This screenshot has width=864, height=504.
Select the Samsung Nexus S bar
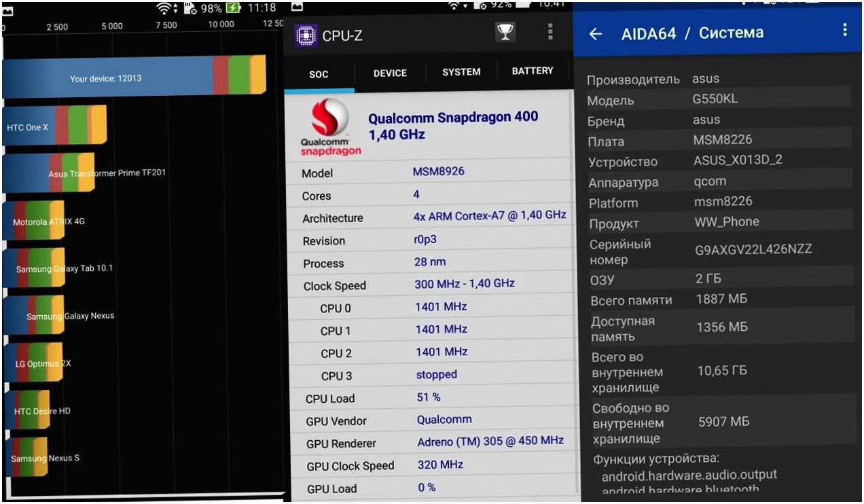click(x=26, y=458)
